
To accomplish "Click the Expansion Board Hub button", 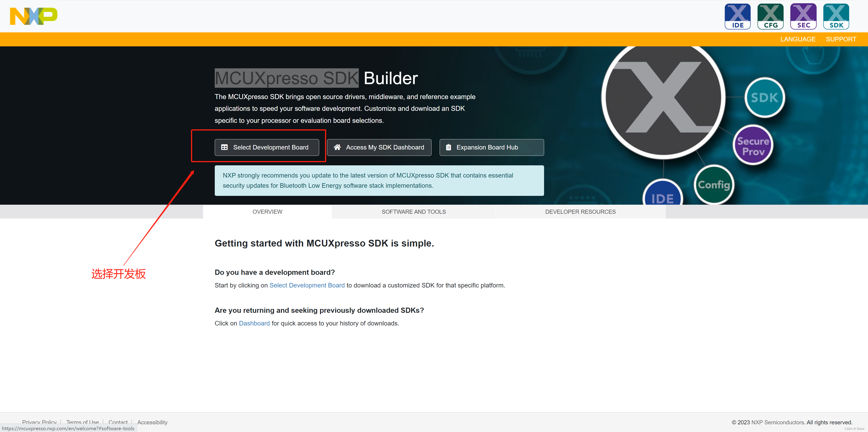I will pos(492,147).
